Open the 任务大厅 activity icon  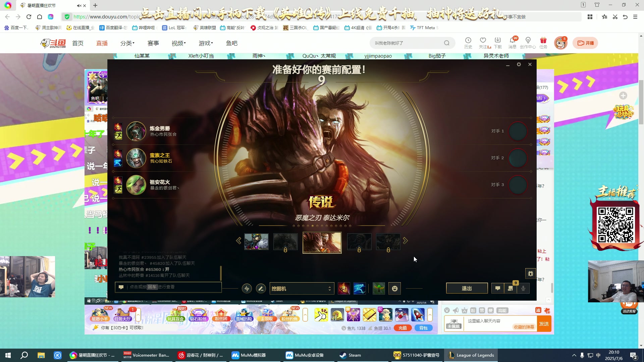(123, 315)
